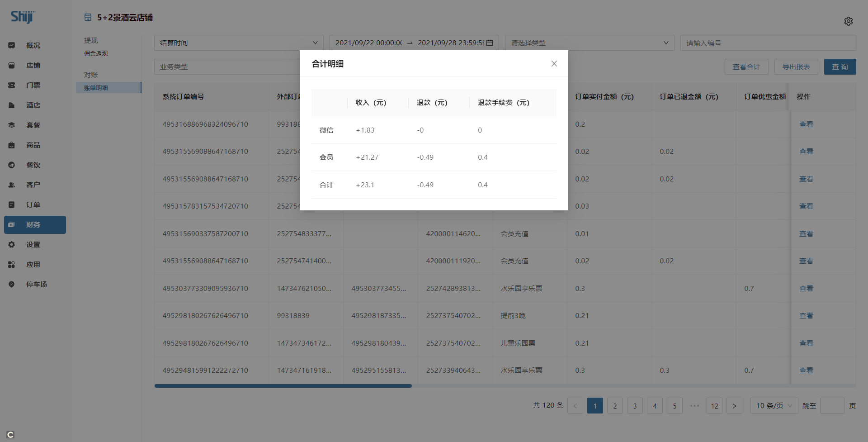
Task: Open the 概况 overview sidebar icon
Action: click(x=12, y=45)
